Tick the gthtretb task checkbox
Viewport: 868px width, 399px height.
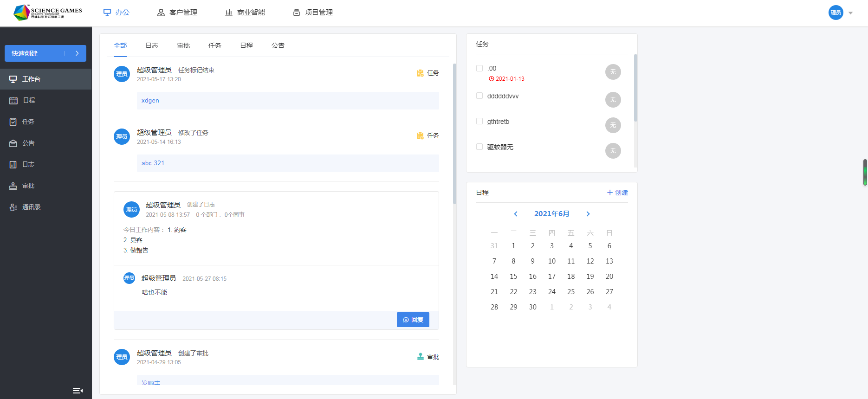click(479, 121)
